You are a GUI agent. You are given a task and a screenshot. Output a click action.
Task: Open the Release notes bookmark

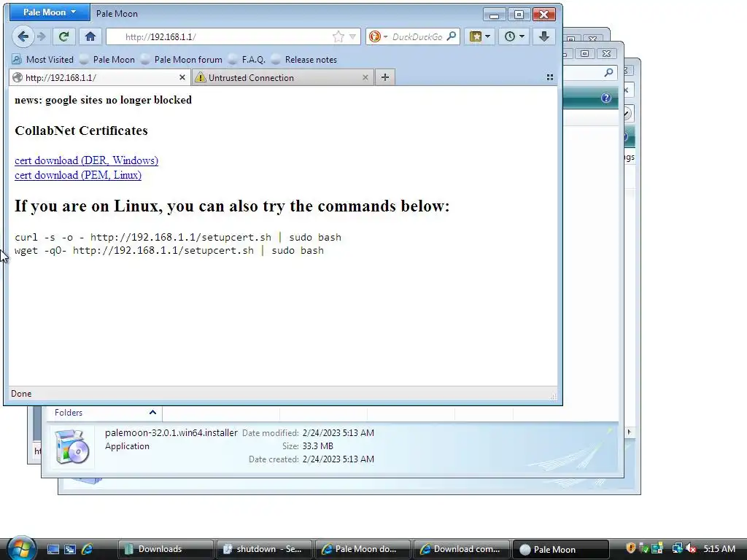pyautogui.click(x=304, y=60)
